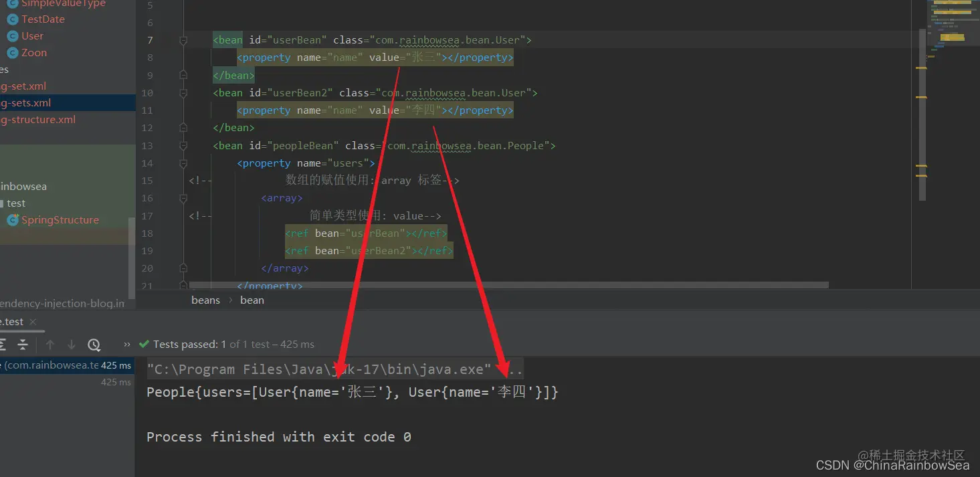Collapse the peopleBean fold at line 13
The image size is (980, 477).
pyautogui.click(x=183, y=145)
